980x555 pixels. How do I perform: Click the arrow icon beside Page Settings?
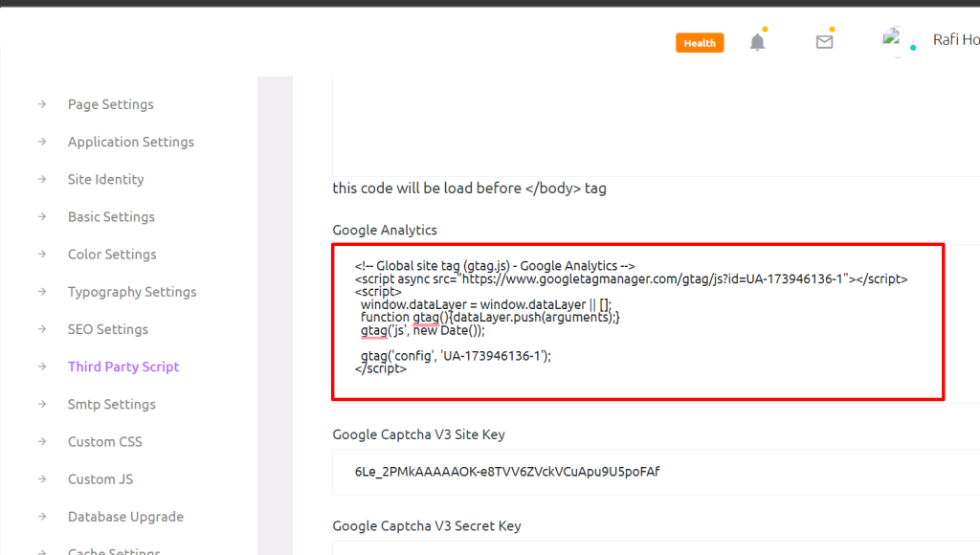(42, 103)
